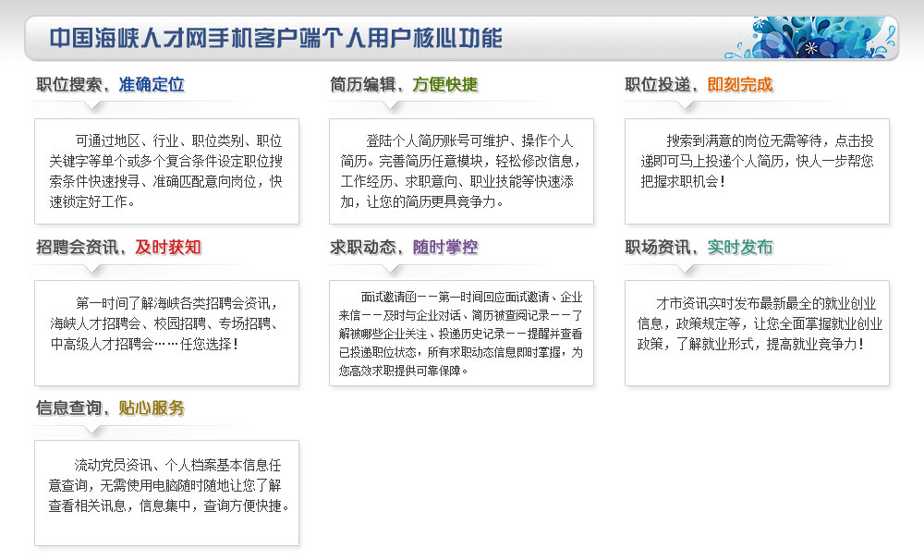The height and width of the screenshot is (560, 924).
Task: Click the red text 及时获知
Action: point(168,248)
